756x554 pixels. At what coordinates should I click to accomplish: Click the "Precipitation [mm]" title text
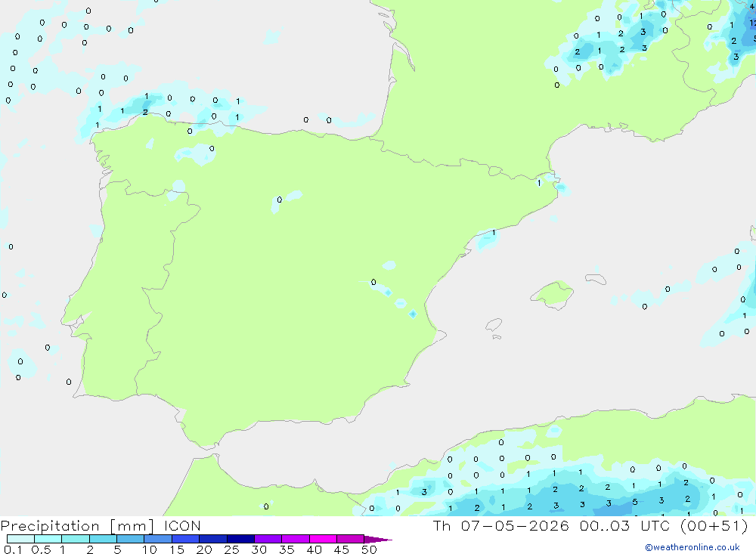(x=77, y=526)
